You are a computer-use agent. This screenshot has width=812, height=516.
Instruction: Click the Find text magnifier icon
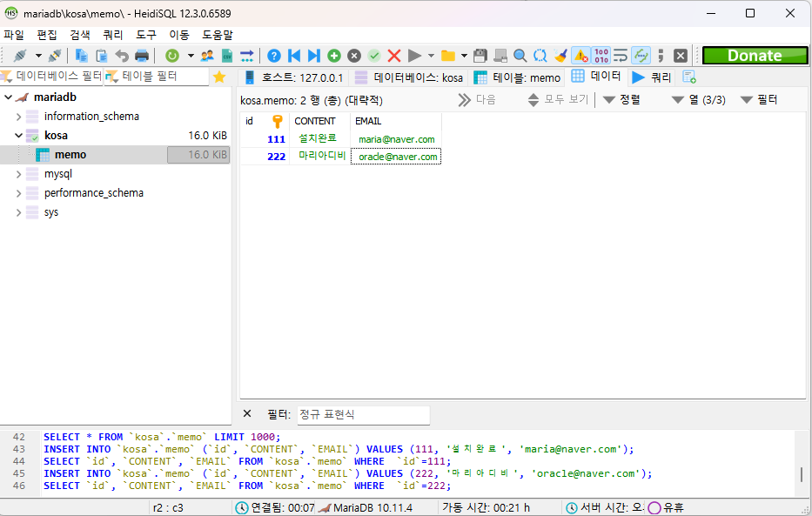tap(520, 56)
